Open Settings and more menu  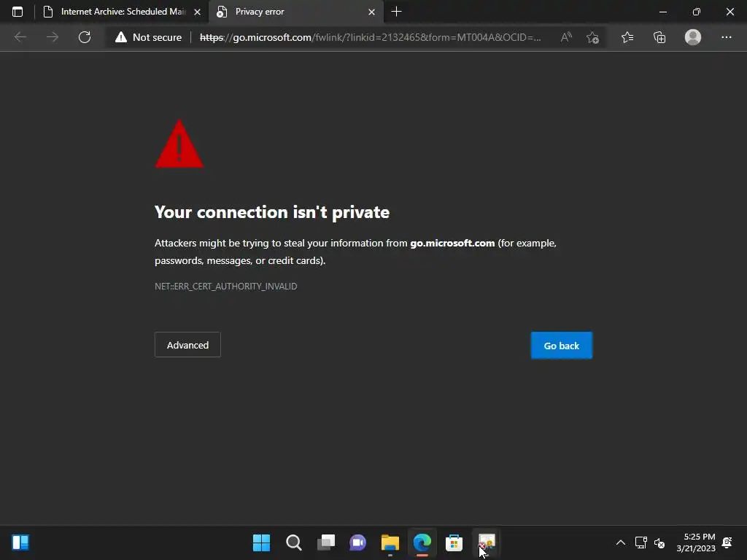point(726,37)
